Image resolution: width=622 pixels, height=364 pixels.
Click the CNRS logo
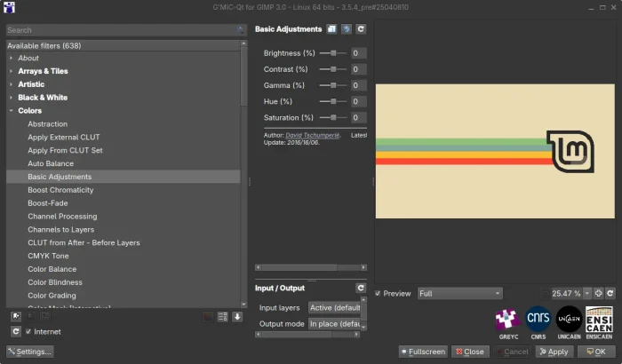click(538, 323)
